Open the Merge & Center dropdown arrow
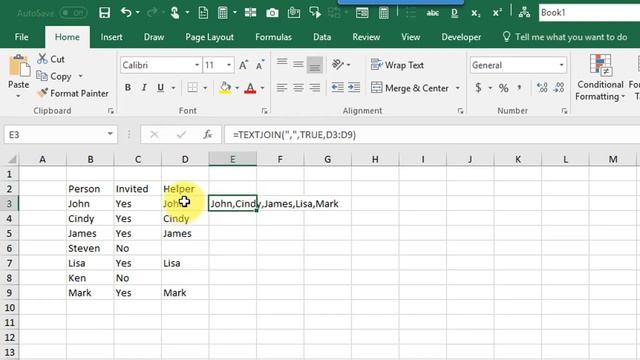This screenshot has width=640, height=360. [458, 88]
